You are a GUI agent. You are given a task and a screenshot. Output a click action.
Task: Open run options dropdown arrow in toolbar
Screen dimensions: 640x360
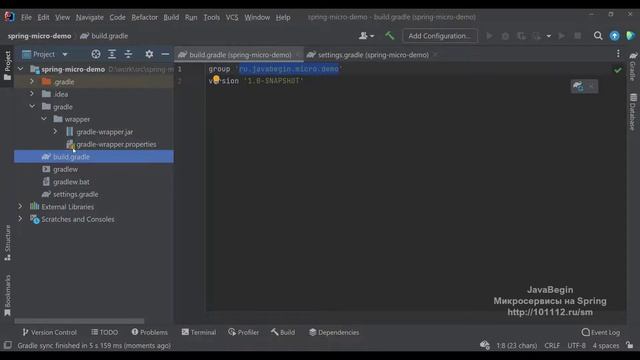pyautogui.click(x=549, y=36)
